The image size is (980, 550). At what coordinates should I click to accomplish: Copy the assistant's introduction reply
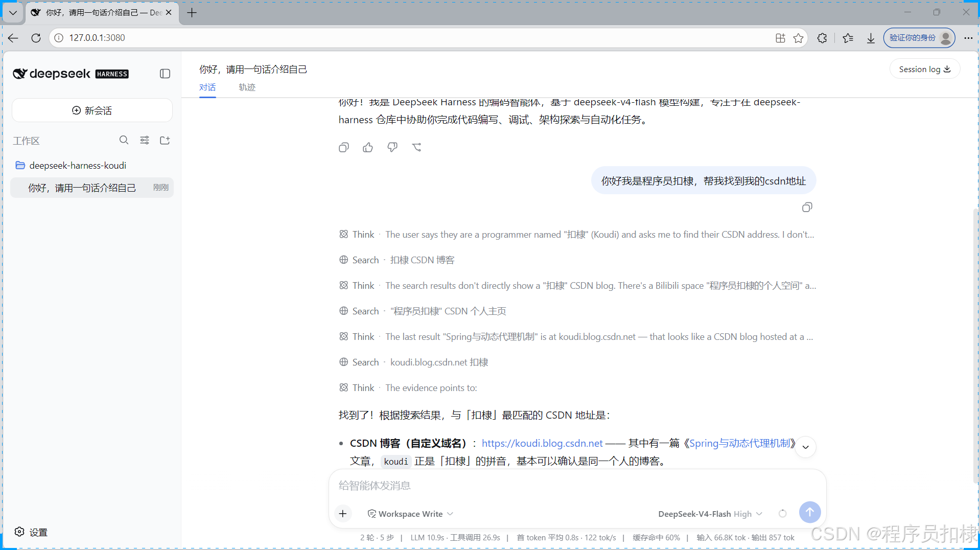coord(344,147)
